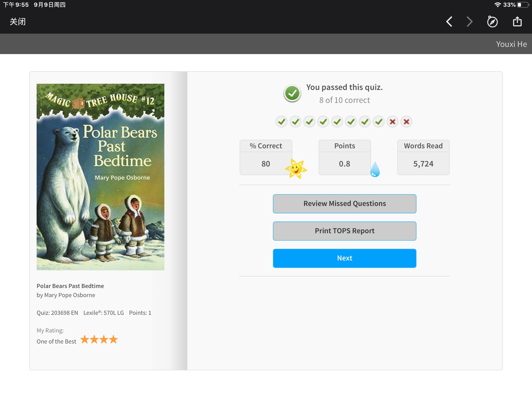Tap the battery indicator icon
This screenshot has width=532, height=399.
(x=523, y=5)
